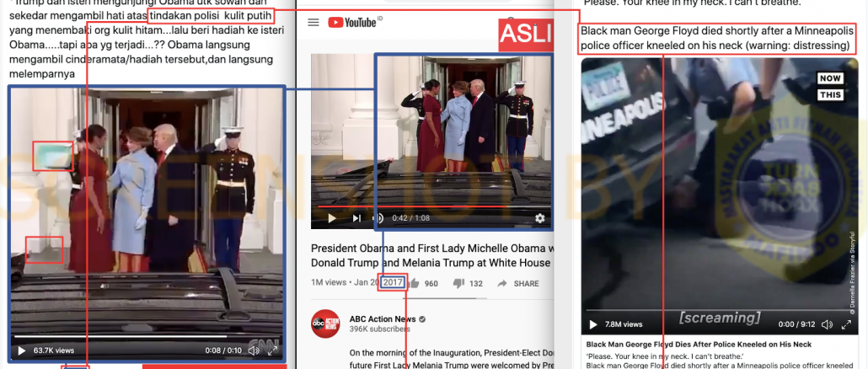Seek on the YouTube red progress bar
Image resolution: width=868 pixels, height=369 pixels.
tap(431, 206)
